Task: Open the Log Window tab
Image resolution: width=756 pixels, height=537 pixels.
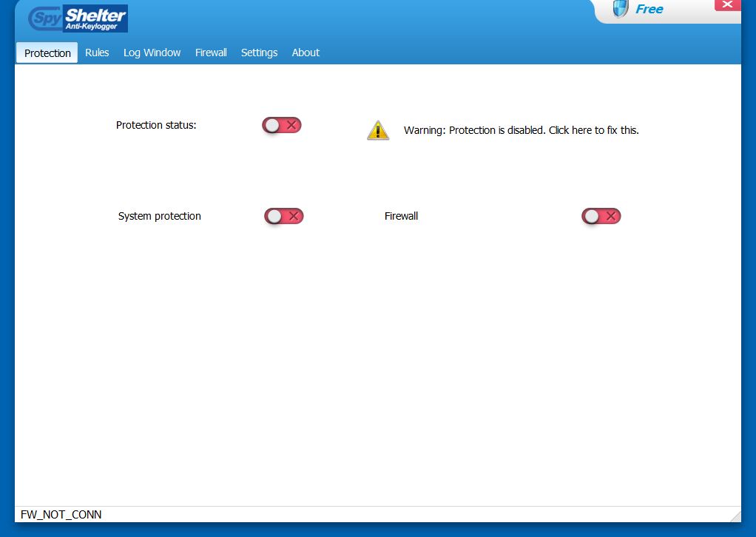Action: [x=152, y=53]
